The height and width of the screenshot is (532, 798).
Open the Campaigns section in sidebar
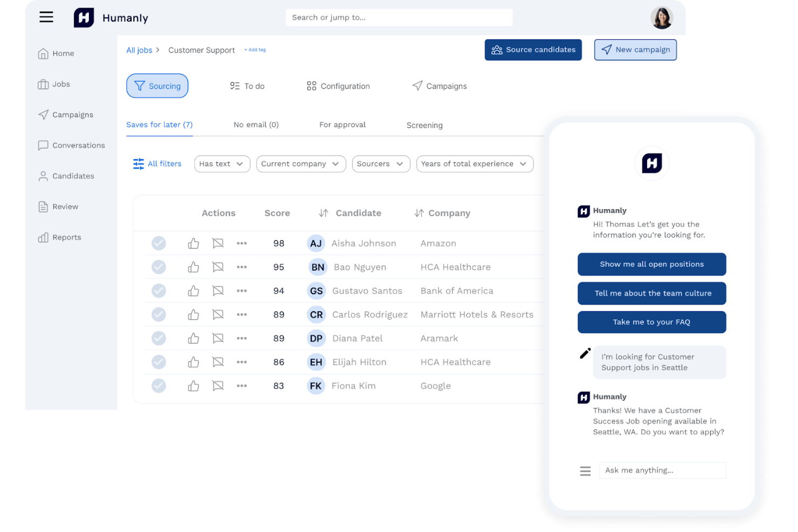[44, 114]
